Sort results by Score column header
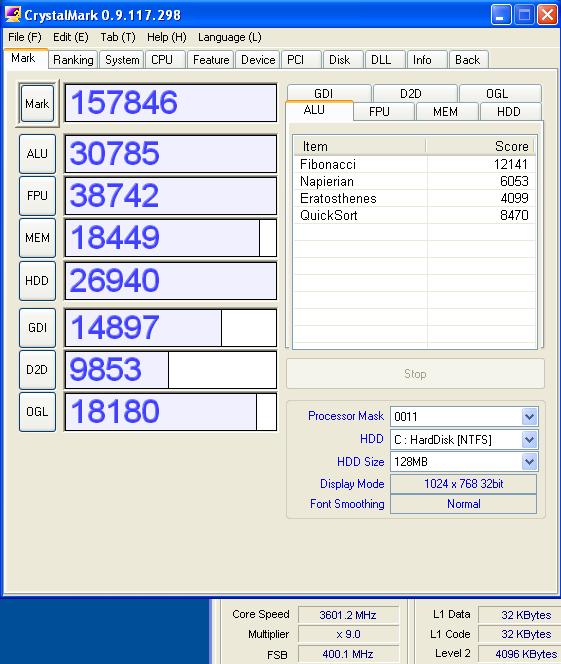Screen dimensions: 561x664 [480, 147]
